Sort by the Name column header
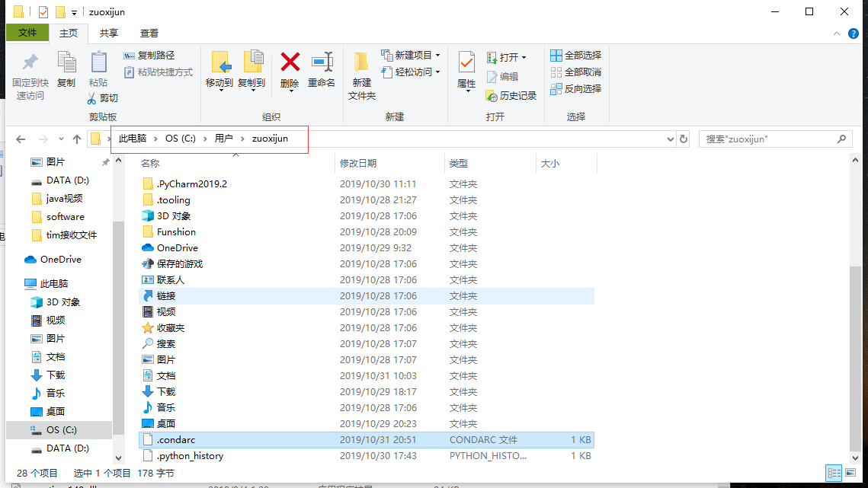Viewport: 868px width, 488px height. tap(235, 163)
